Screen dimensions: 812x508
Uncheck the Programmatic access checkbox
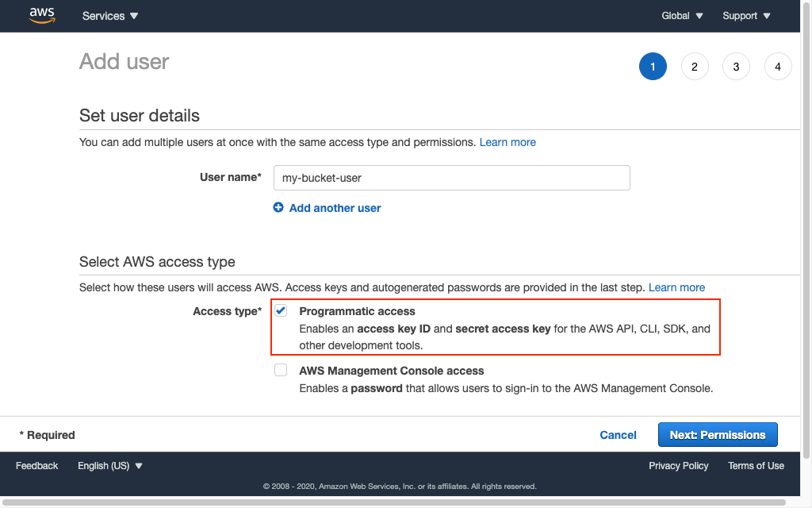pyautogui.click(x=280, y=310)
